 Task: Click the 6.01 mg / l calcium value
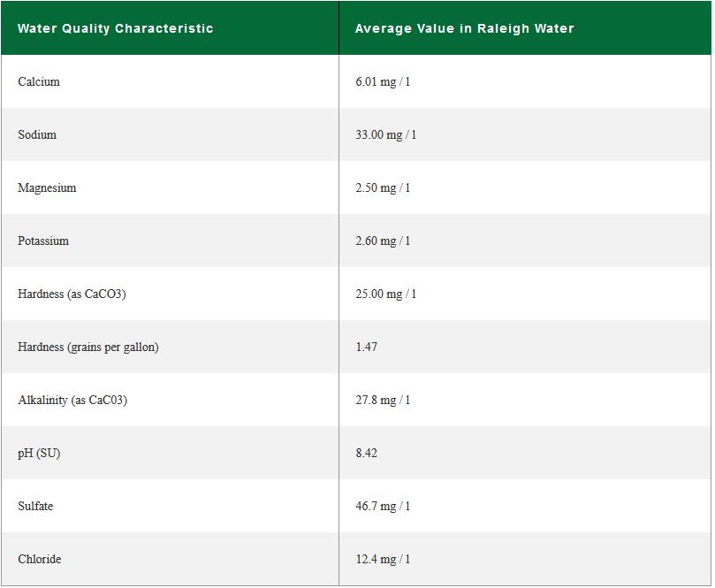[x=383, y=81]
